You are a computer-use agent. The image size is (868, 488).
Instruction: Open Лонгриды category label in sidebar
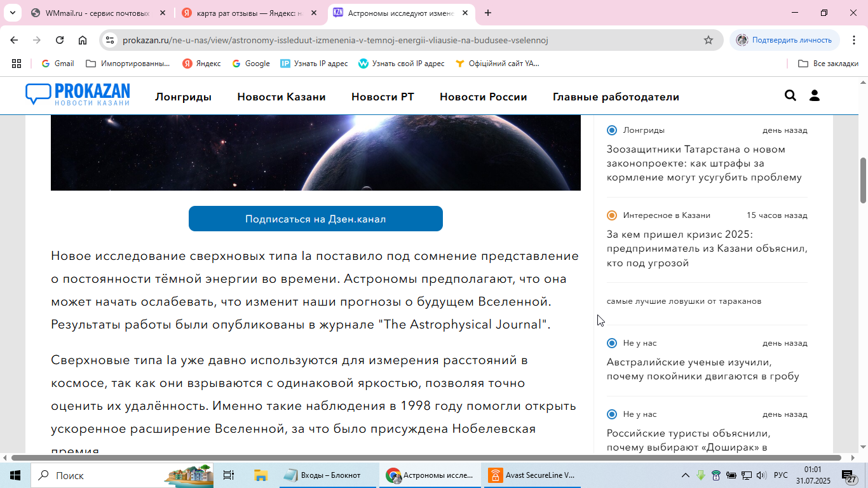[644, 130]
